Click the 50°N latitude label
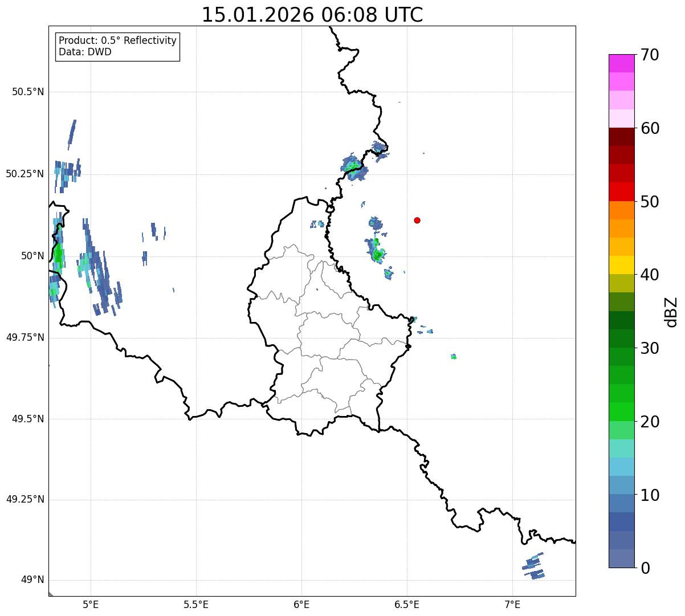This screenshot has height=616, width=685. tap(32, 256)
